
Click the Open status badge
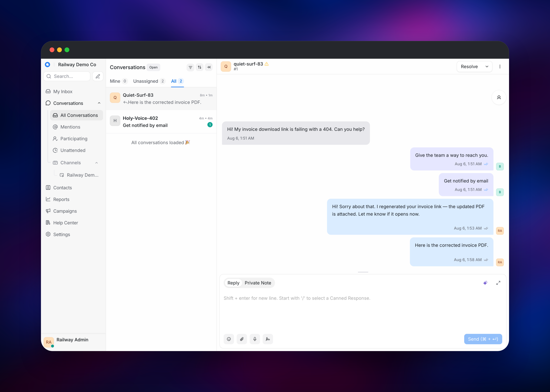pos(153,67)
